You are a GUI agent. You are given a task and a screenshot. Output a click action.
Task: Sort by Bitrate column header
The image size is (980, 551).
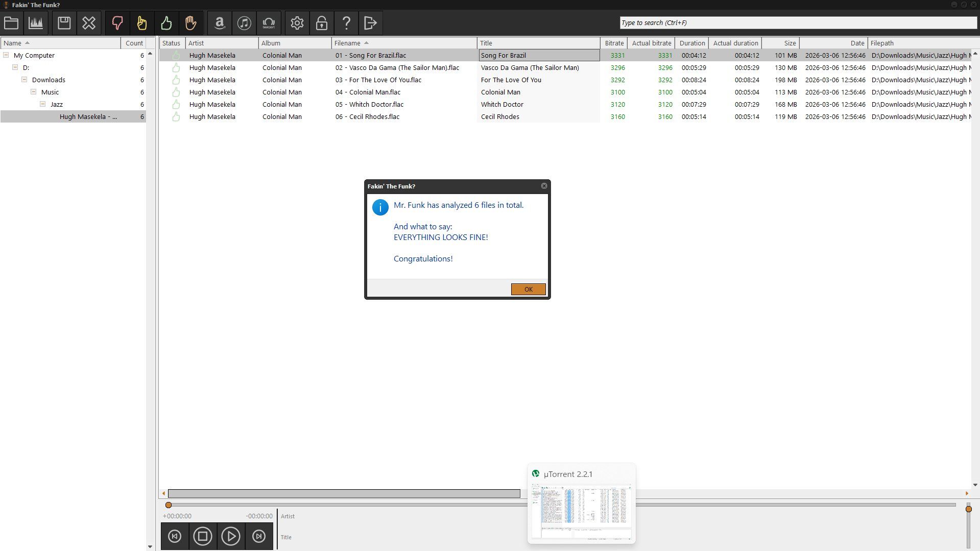point(614,43)
